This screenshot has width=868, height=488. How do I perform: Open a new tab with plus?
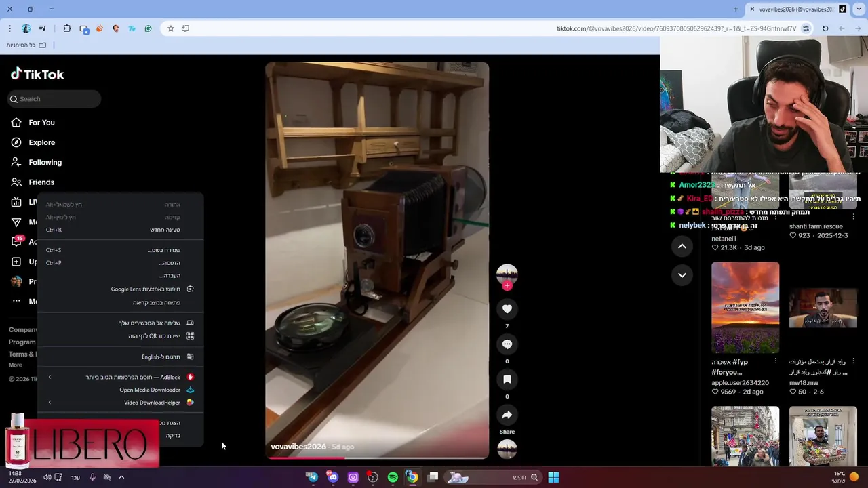(x=736, y=9)
